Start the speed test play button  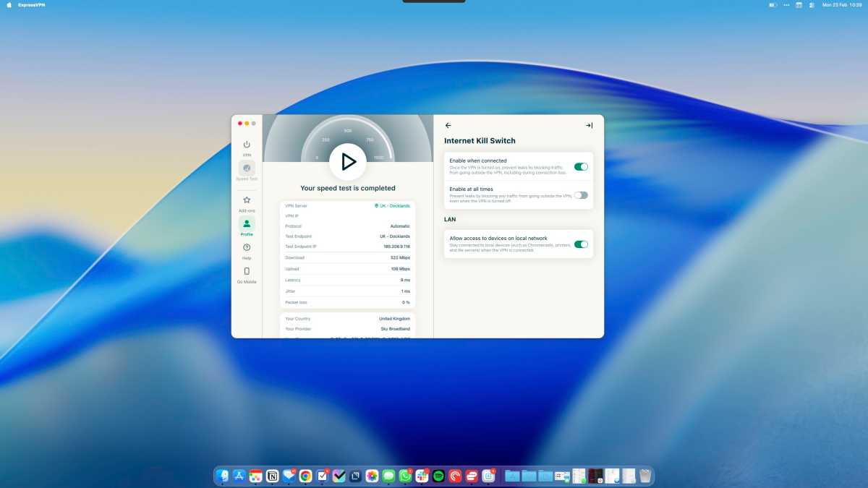point(348,162)
